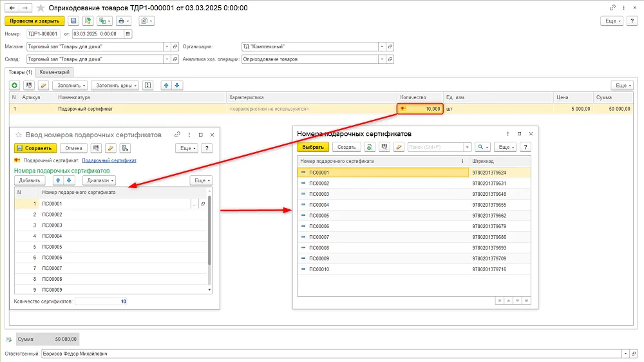Click the pencil edit icon in goods toolbar

pos(43,86)
